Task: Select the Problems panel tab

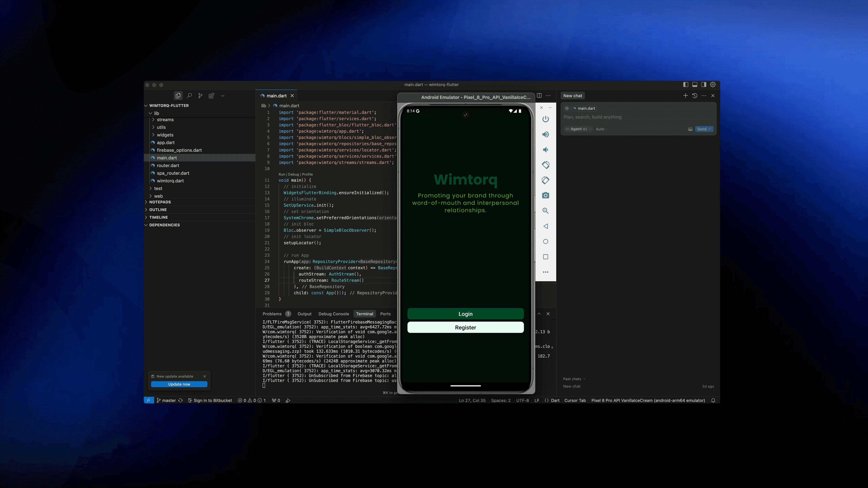Action: coord(272,313)
